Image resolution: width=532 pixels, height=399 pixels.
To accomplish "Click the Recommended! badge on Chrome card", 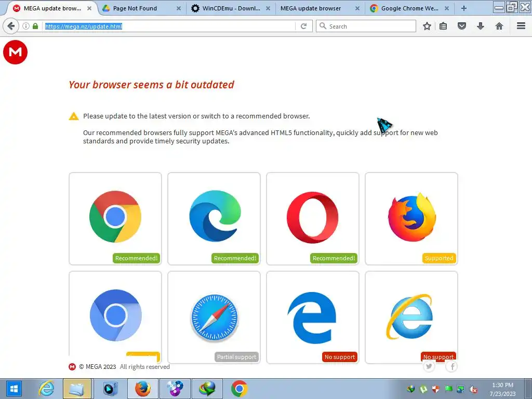I will coord(137,258).
